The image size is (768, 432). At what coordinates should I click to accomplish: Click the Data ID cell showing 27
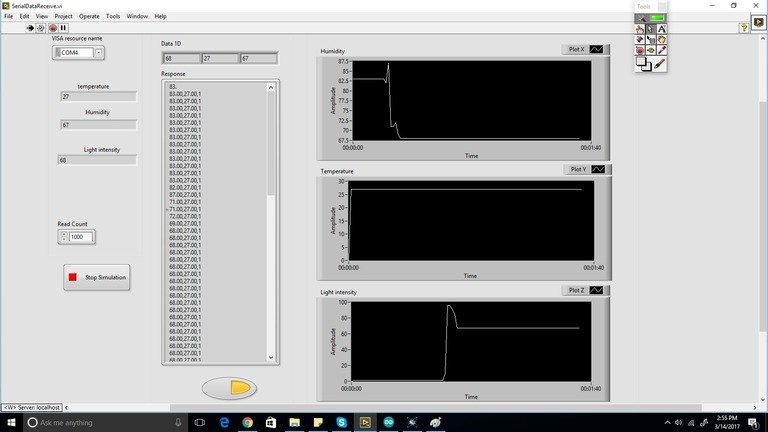220,58
